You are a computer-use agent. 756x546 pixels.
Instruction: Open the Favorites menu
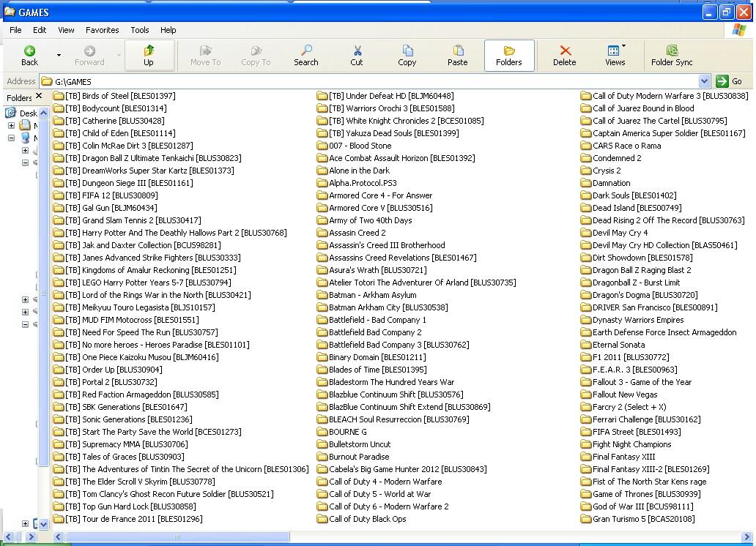[103, 30]
